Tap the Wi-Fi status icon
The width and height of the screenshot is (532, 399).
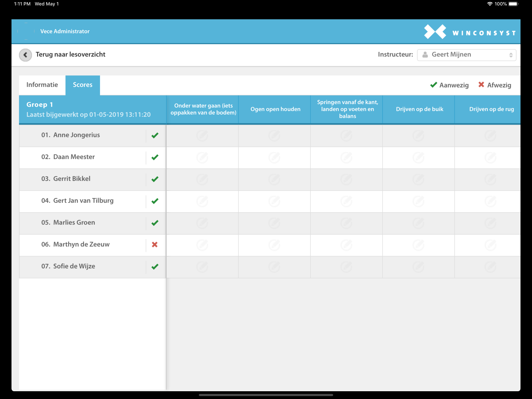[x=490, y=4]
